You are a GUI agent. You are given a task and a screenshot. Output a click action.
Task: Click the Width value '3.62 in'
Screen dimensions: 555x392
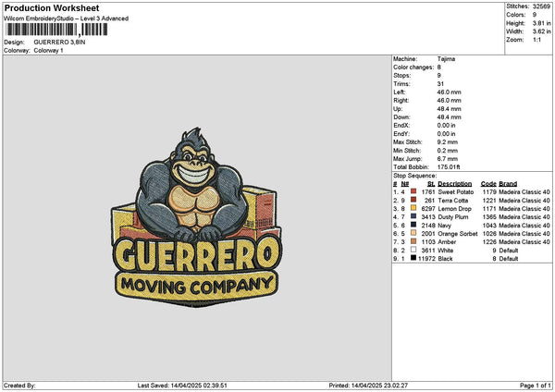coord(541,31)
